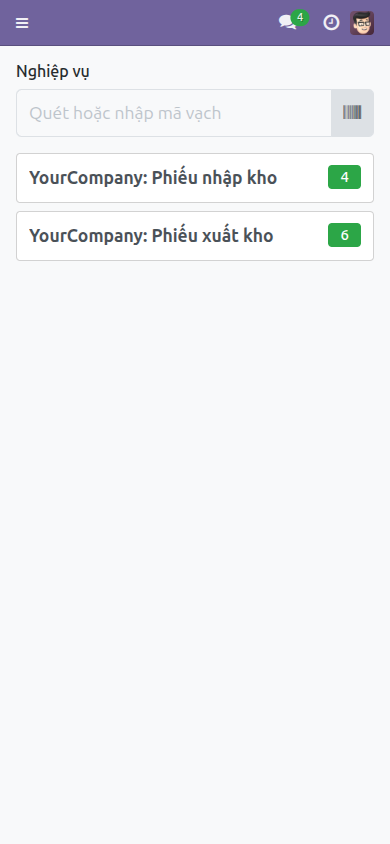Click the green 4 badge on Phiếu nhập kho
The height and width of the screenshot is (844, 390).
(344, 177)
